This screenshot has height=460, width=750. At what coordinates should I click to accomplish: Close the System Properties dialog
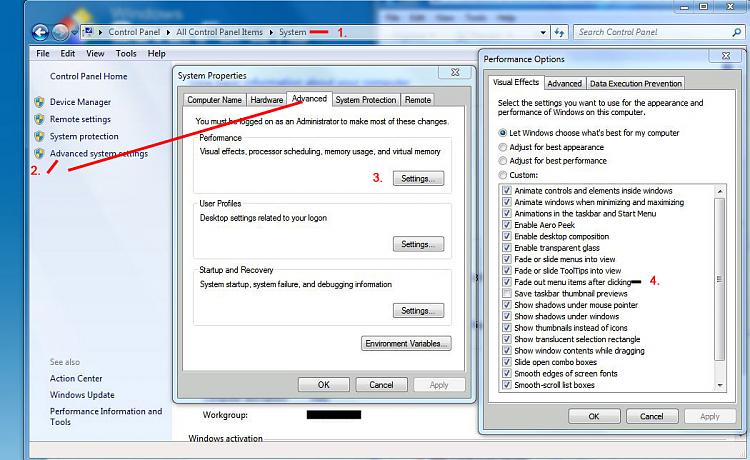pyautogui.click(x=455, y=73)
